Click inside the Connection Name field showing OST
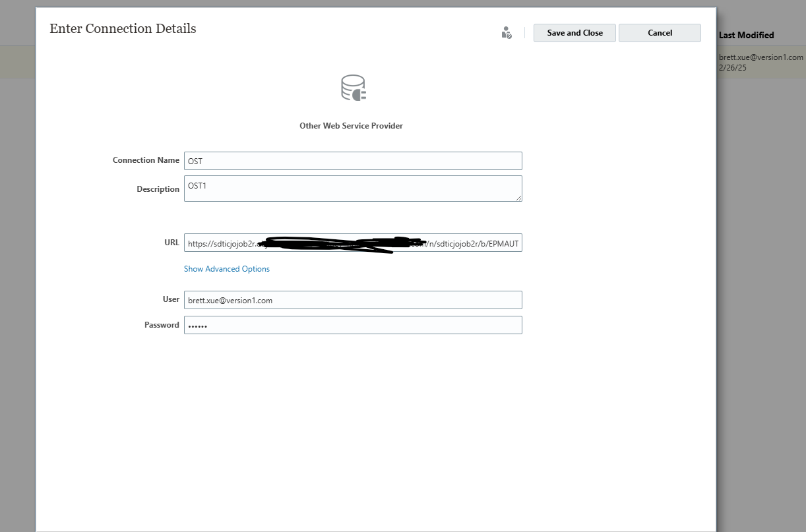The image size is (806, 532). coord(353,160)
